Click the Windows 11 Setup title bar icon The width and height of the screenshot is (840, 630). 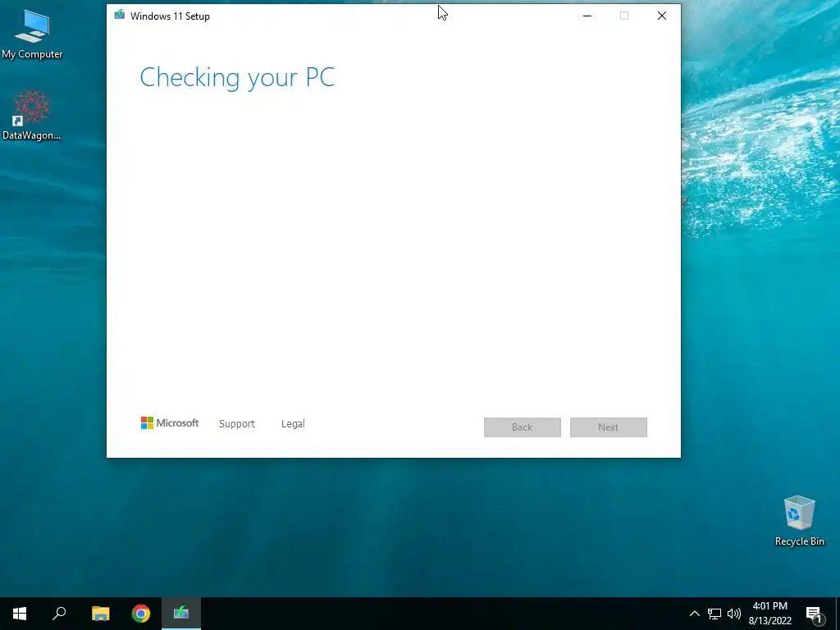click(x=120, y=15)
